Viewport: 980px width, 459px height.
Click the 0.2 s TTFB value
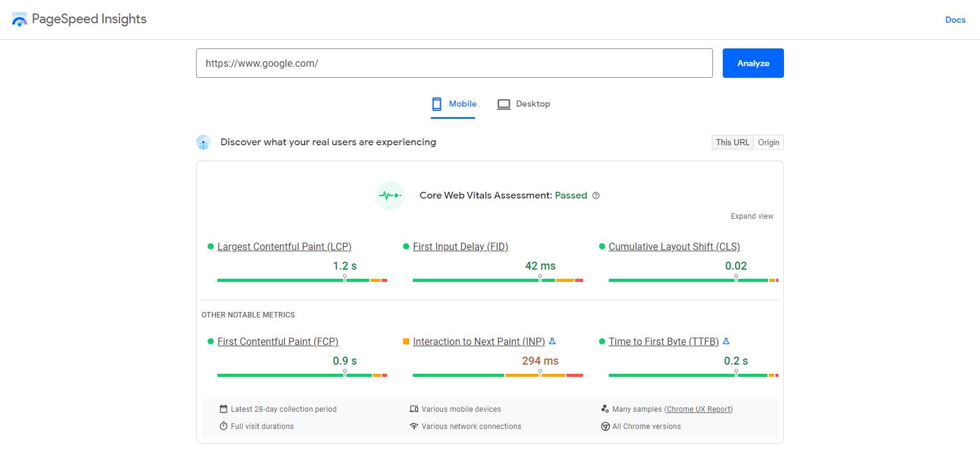[x=736, y=361]
